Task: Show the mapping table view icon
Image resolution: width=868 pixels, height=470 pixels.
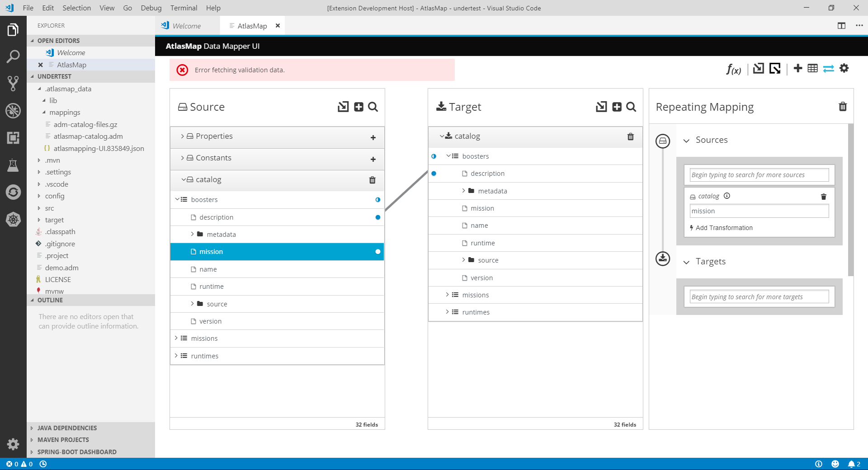Action: (812, 68)
